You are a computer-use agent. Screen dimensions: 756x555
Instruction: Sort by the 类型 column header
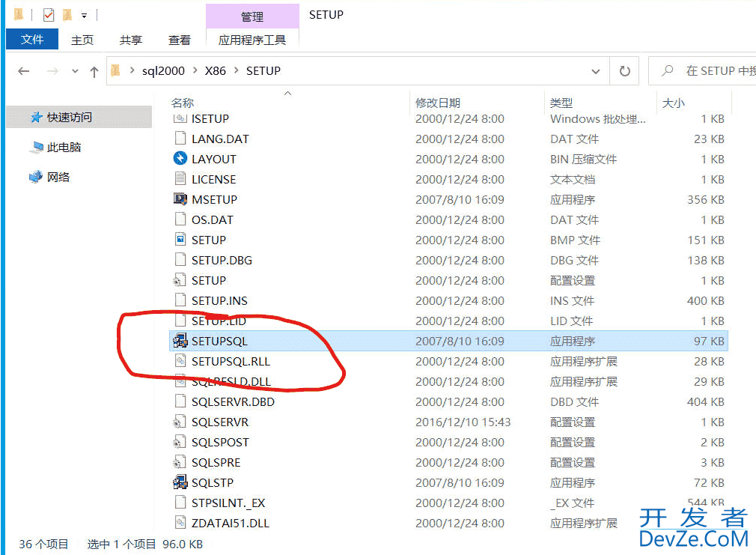click(561, 103)
